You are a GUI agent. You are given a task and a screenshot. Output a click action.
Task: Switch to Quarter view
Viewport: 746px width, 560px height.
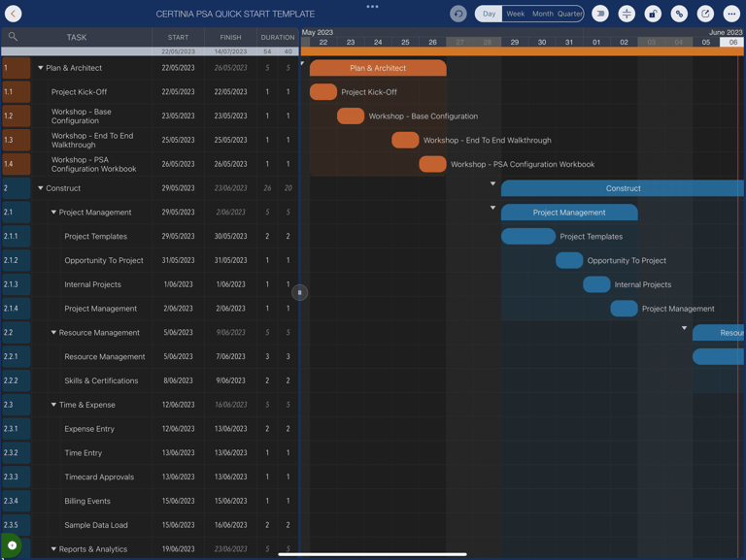(x=569, y=14)
